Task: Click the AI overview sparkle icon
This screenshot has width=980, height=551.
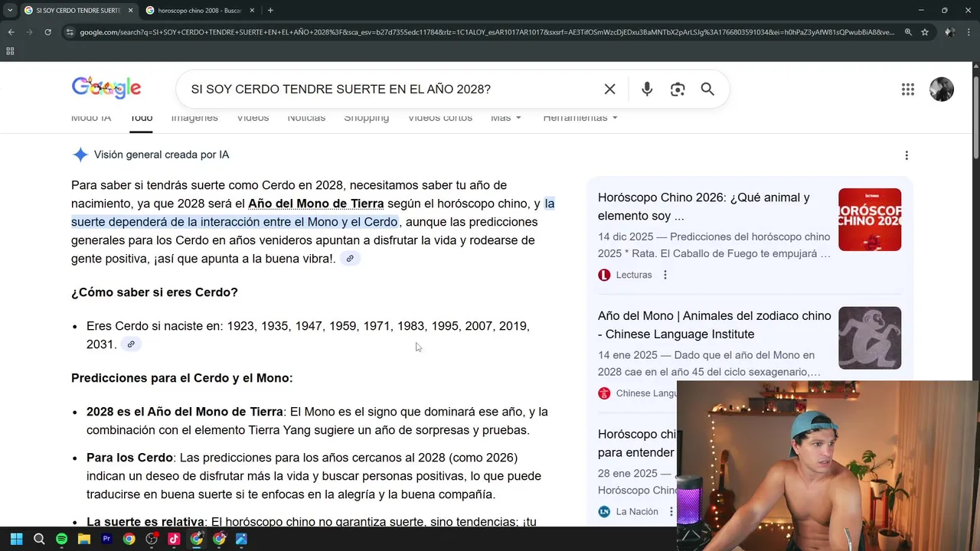Action: 80,155
